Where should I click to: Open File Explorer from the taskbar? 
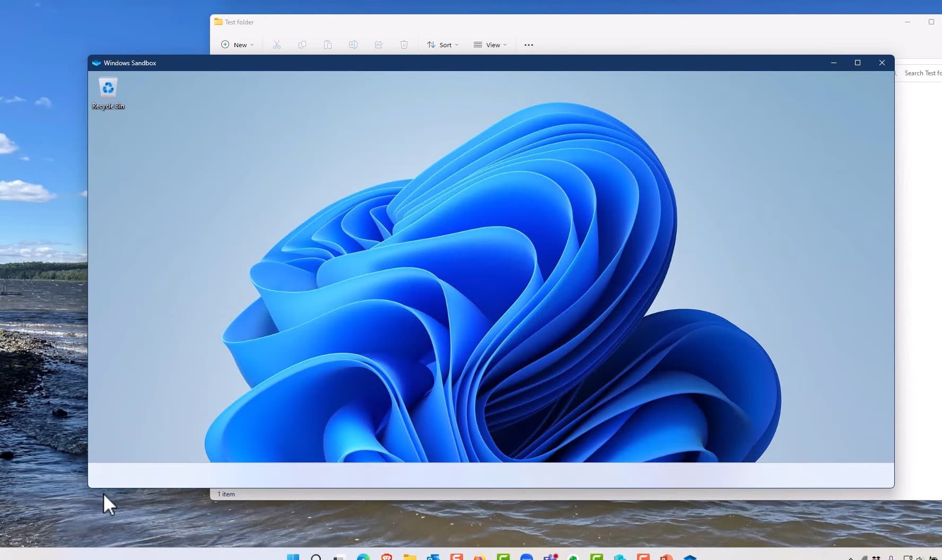[410, 557]
